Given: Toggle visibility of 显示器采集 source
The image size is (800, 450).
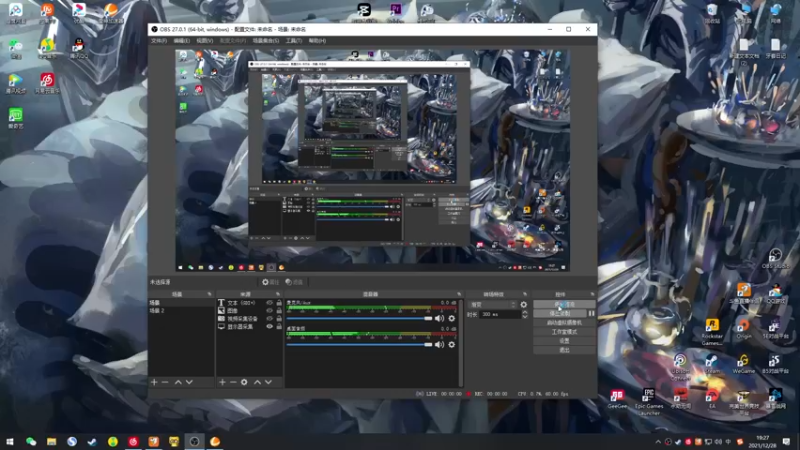Looking at the screenshot, I should [x=269, y=327].
